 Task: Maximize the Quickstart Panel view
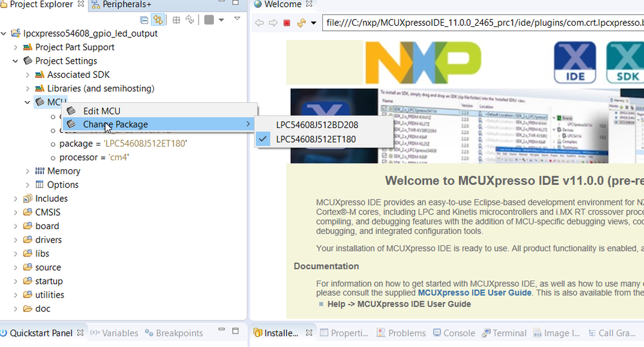235,331
